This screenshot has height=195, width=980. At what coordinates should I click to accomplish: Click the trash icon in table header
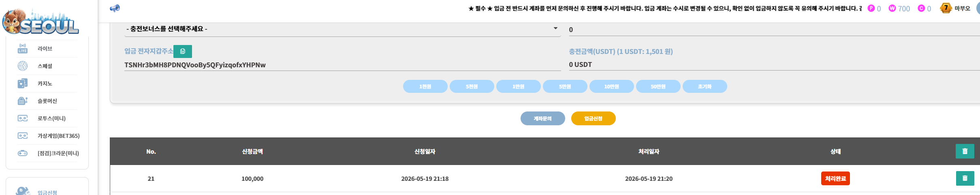pyautogui.click(x=965, y=151)
